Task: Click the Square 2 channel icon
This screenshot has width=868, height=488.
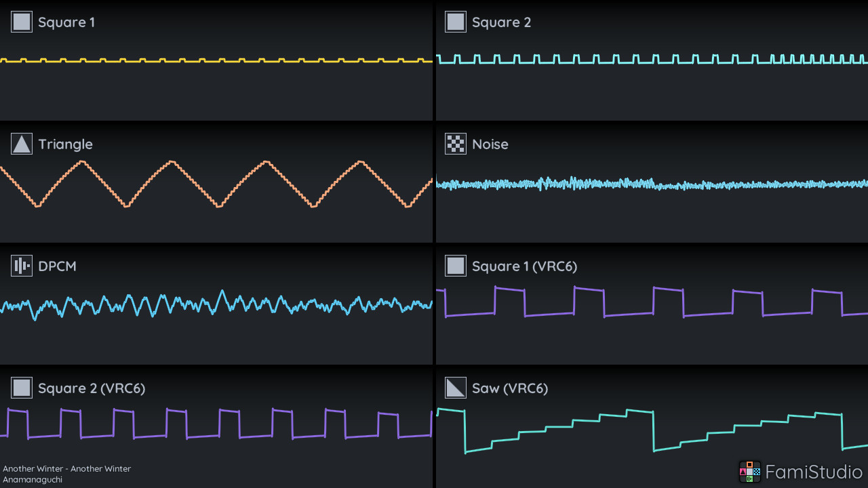Action: [456, 22]
